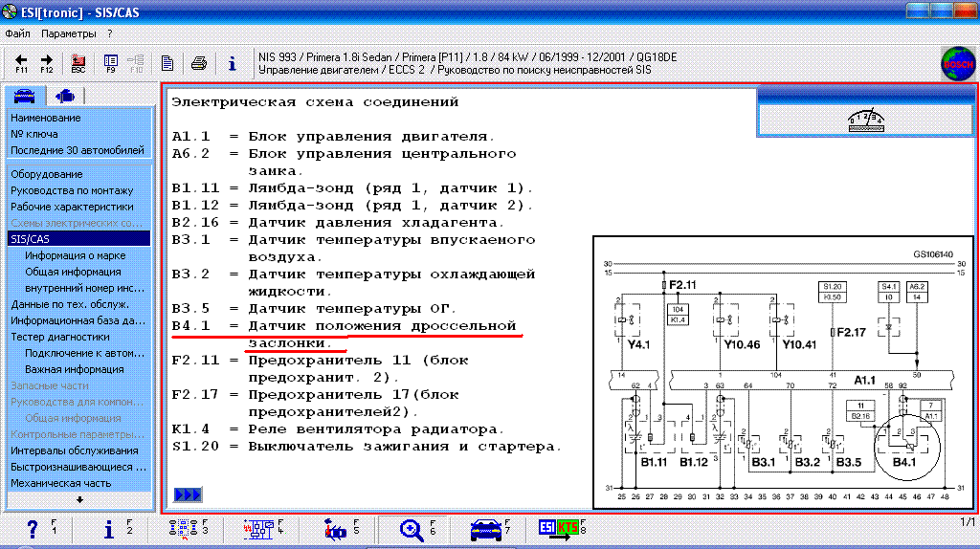
Task: Open Последние 30 автомобилей
Action: 78,150
